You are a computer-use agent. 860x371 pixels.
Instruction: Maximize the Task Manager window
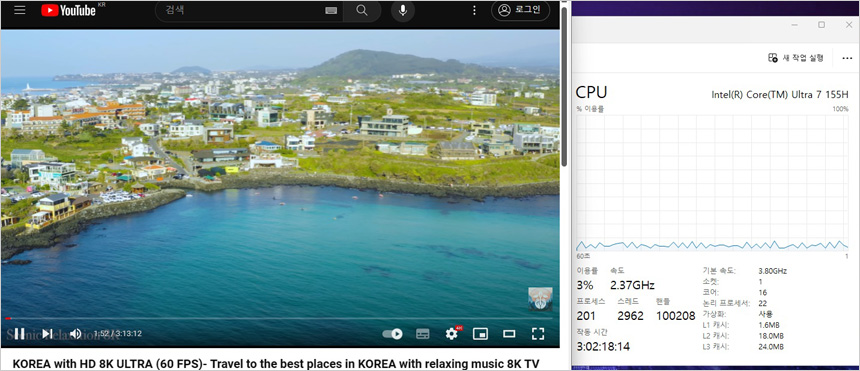(822, 25)
